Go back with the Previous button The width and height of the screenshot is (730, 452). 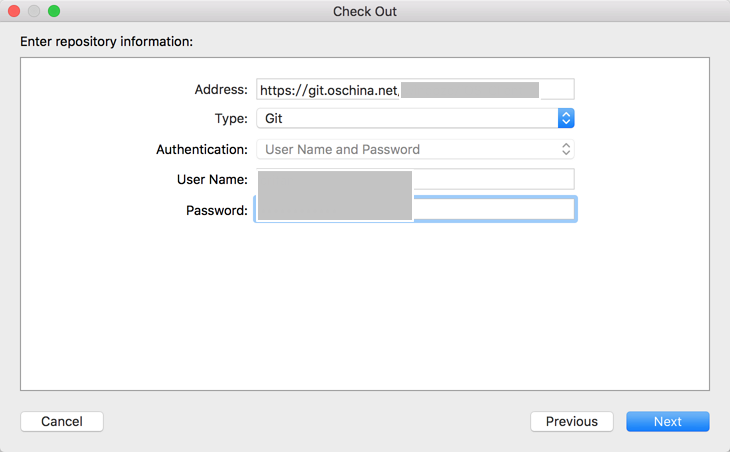coord(572,421)
